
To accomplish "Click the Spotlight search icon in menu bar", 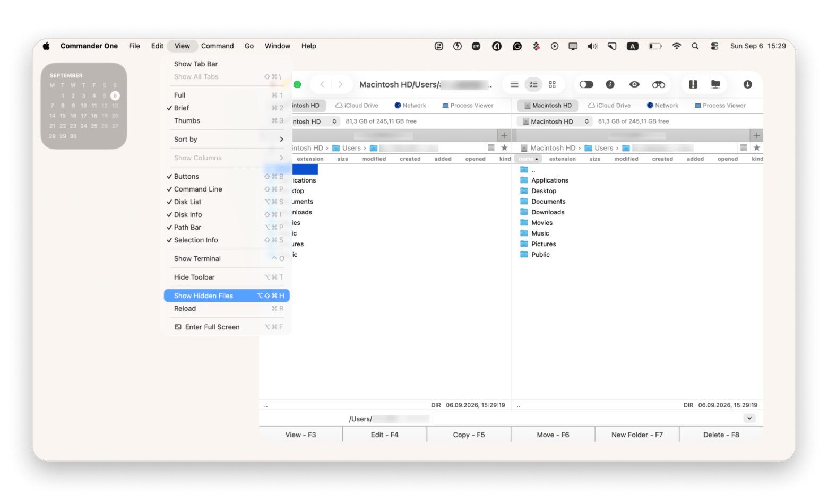I will click(x=695, y=46).
